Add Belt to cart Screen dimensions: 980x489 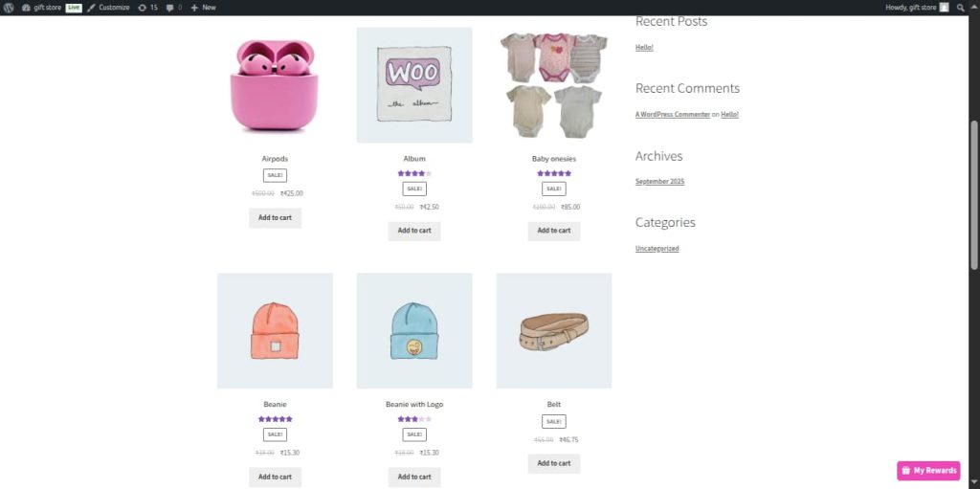[554, 463]
